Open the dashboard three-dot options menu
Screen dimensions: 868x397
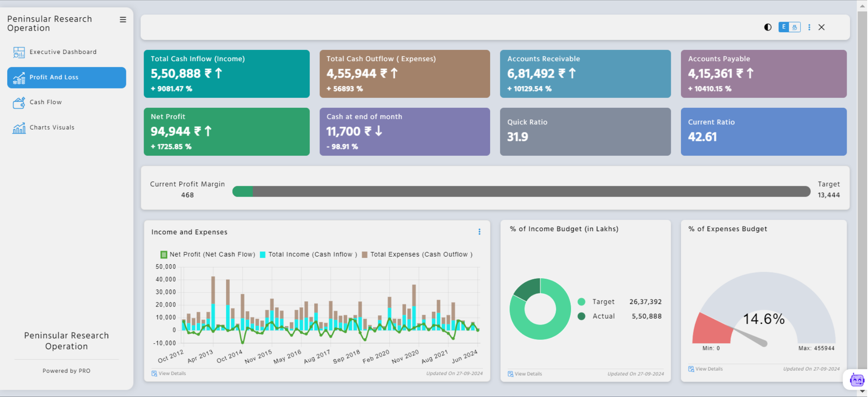pyautogui.click(x=809, y=27)
